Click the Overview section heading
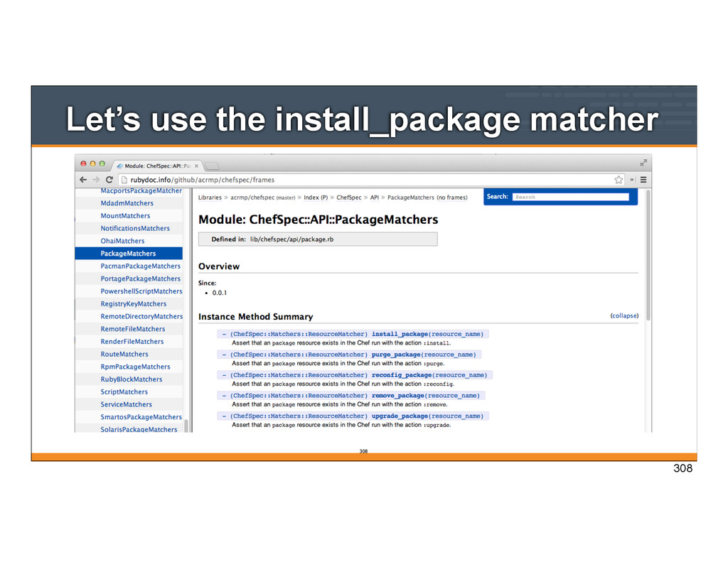 tap(219, 266)
